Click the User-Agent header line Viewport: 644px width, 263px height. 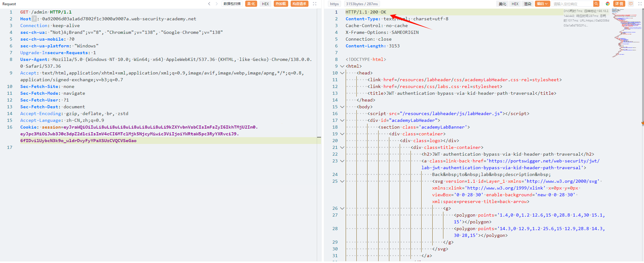166,63
